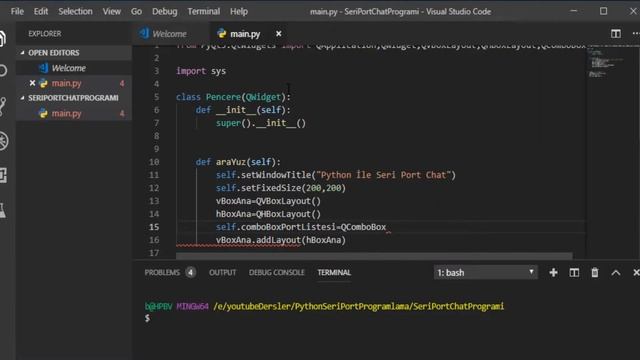The image size is (640, 360).
Task: Collapse the OPEN EDITORS section
Action: point(22,53)
